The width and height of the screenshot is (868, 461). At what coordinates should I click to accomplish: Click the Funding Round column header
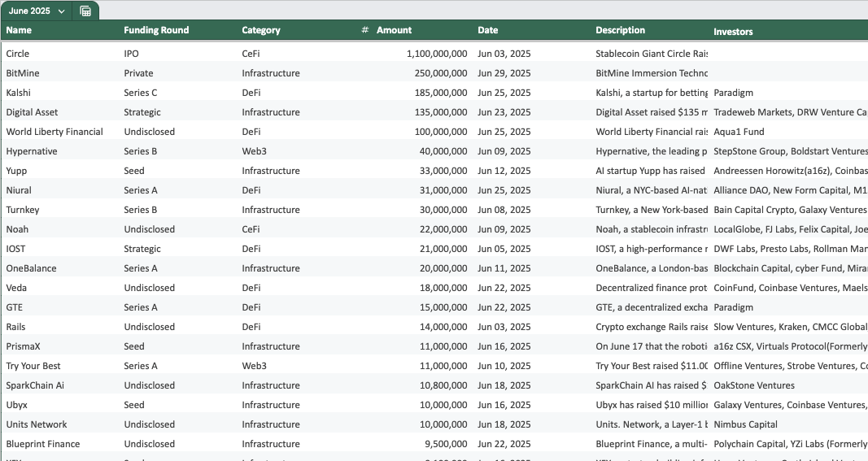156,30
